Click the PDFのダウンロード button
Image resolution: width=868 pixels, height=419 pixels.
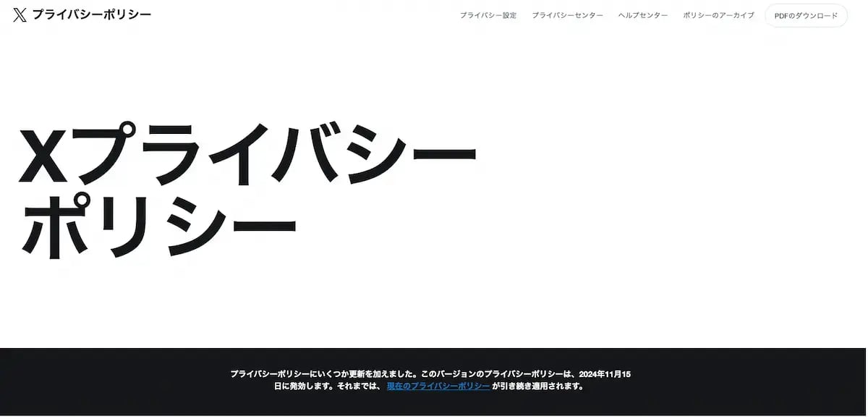click(806, 15)
